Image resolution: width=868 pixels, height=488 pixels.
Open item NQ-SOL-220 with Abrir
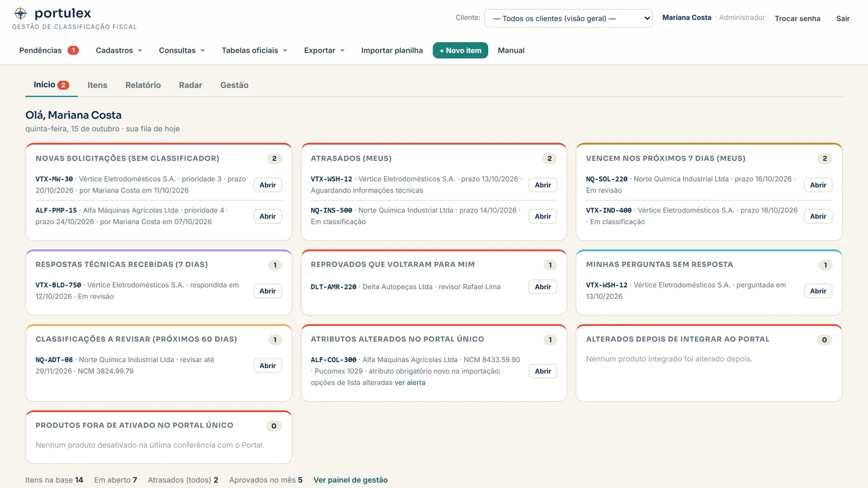point(818,185)
